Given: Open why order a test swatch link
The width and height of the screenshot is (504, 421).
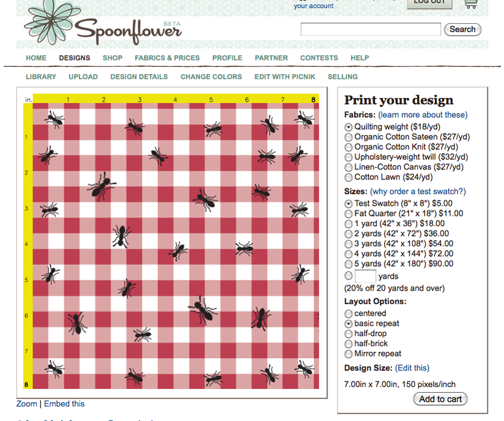Looking at the screenshot, I should tap(418, 191).
